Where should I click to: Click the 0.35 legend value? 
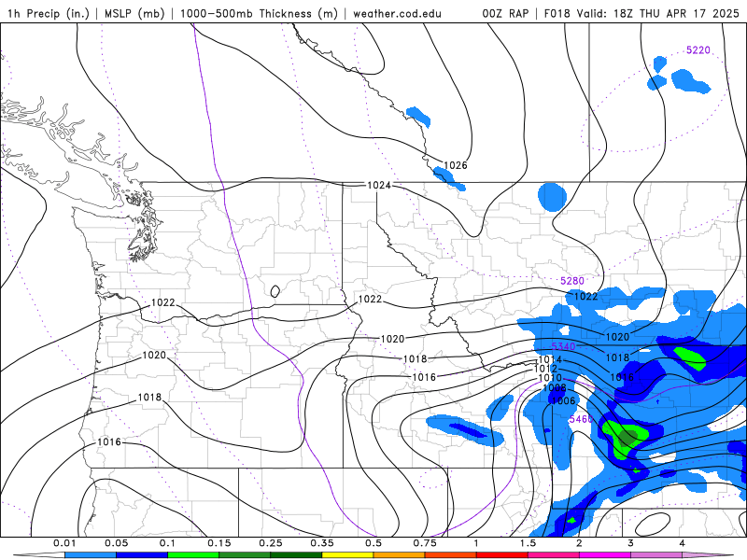tap(322, 543)
